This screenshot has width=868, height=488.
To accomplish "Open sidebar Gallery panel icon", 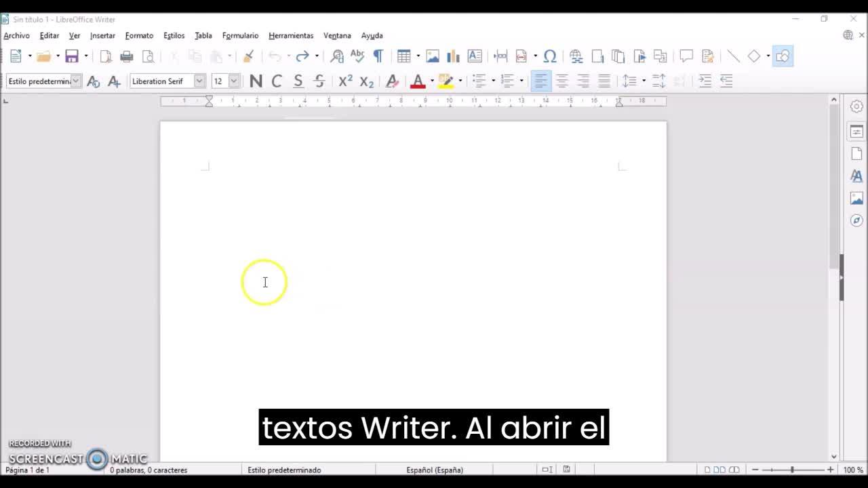I will [x=856, y=198].
